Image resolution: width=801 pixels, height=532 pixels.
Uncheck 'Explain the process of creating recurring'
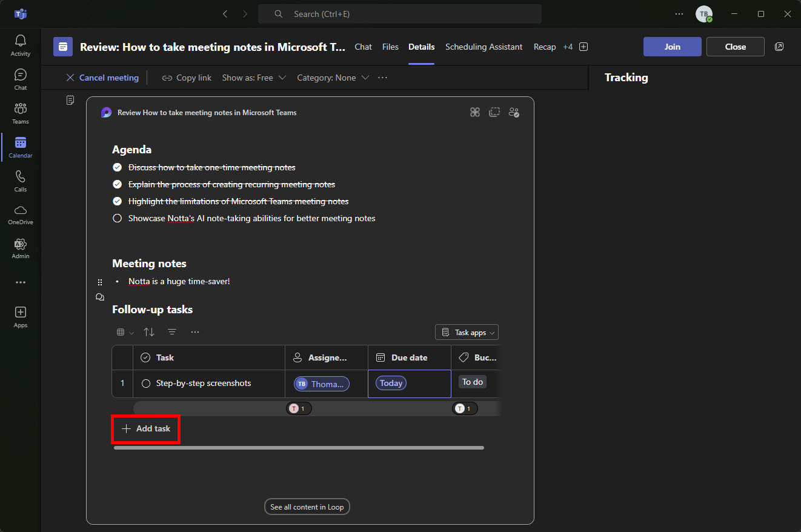point(118,184)
